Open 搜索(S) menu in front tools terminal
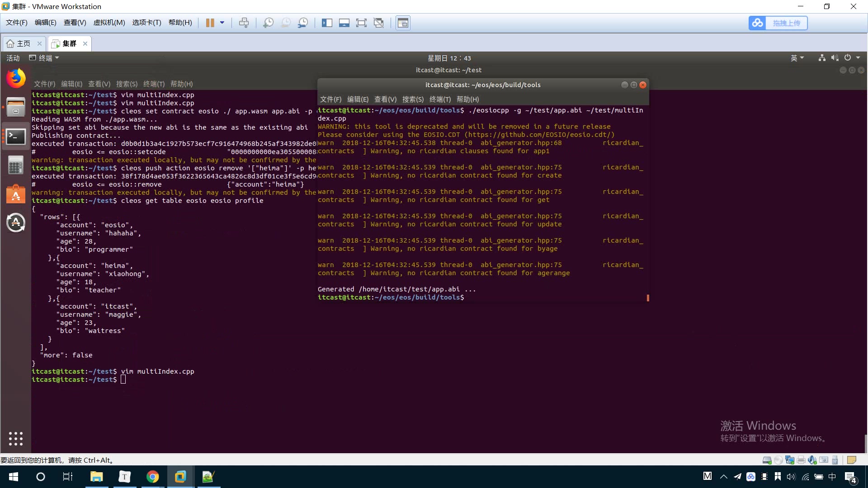The width and height of the screenshot is (868, 488). [x=413, y=99]
